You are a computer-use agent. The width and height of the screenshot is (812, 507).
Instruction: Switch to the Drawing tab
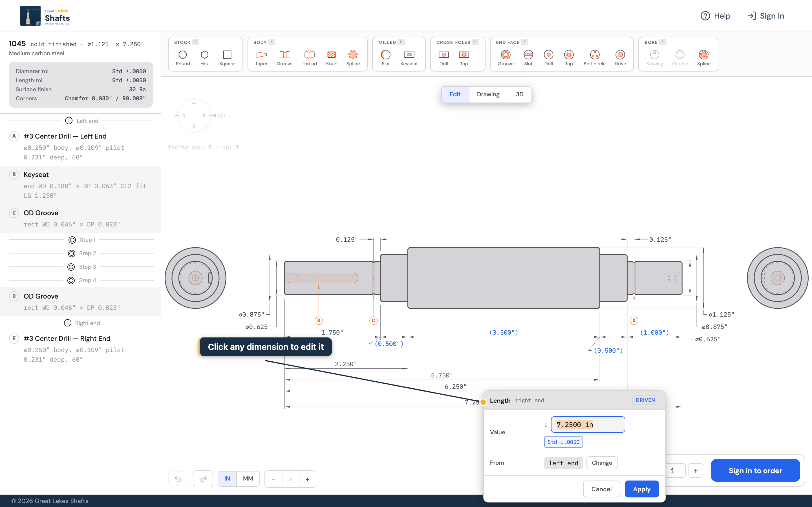(x=488, y=94)
